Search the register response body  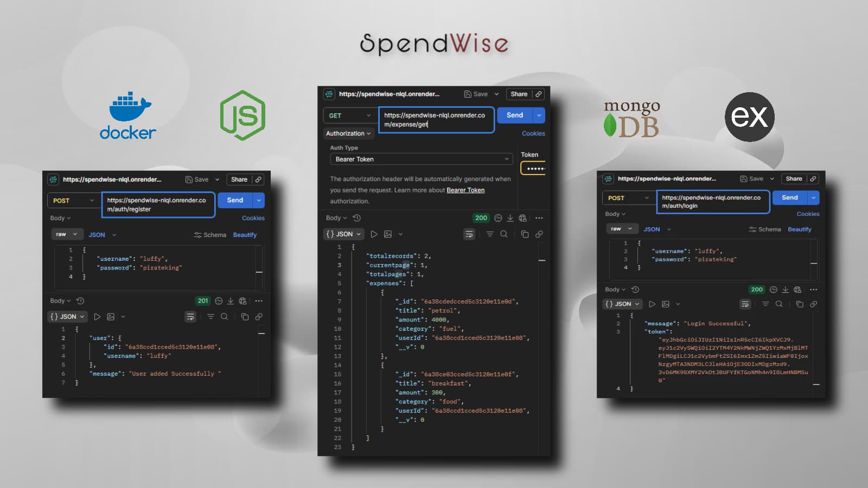pos(224,317)
